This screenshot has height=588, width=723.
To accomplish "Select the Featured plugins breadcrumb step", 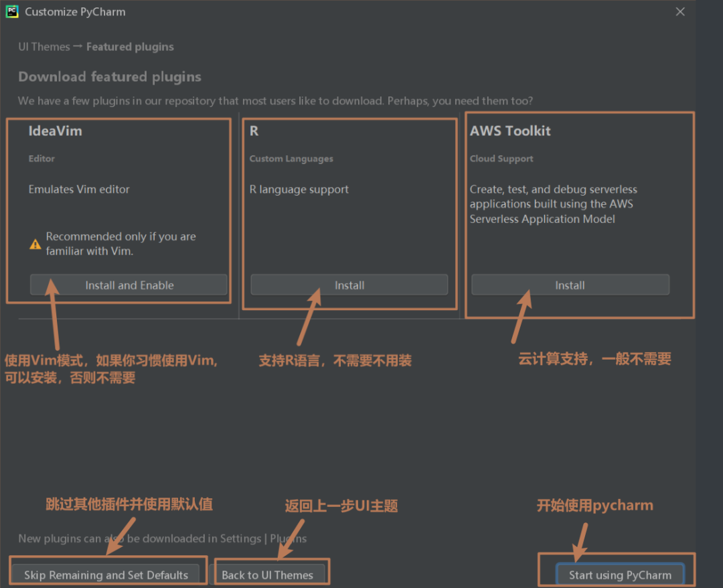I will (130, 47).
